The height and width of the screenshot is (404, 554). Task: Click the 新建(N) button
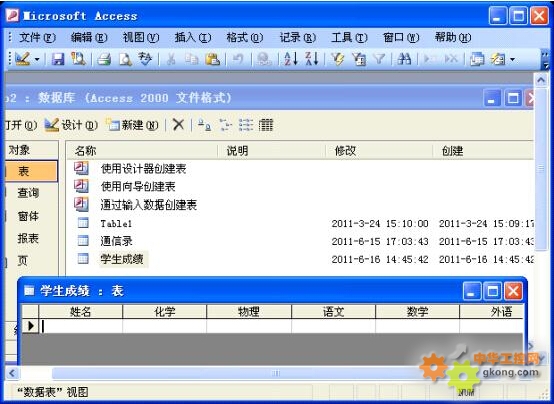[x=132, y=125]
